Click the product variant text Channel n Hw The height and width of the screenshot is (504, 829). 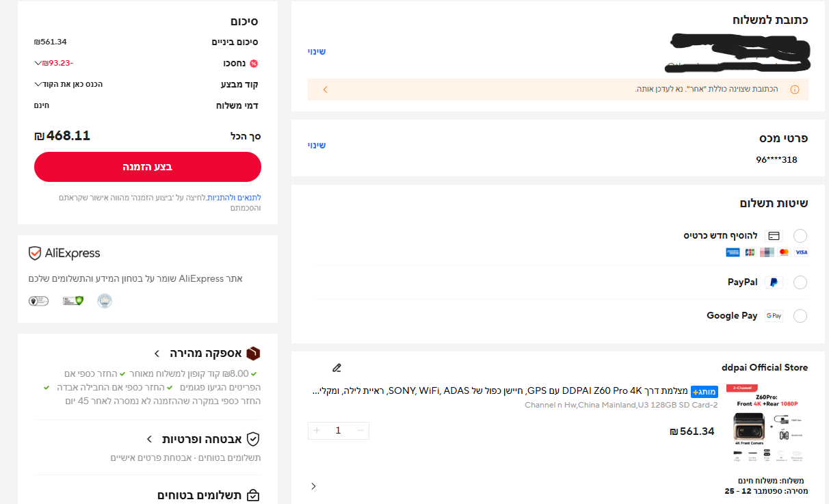tap(621, 405)
